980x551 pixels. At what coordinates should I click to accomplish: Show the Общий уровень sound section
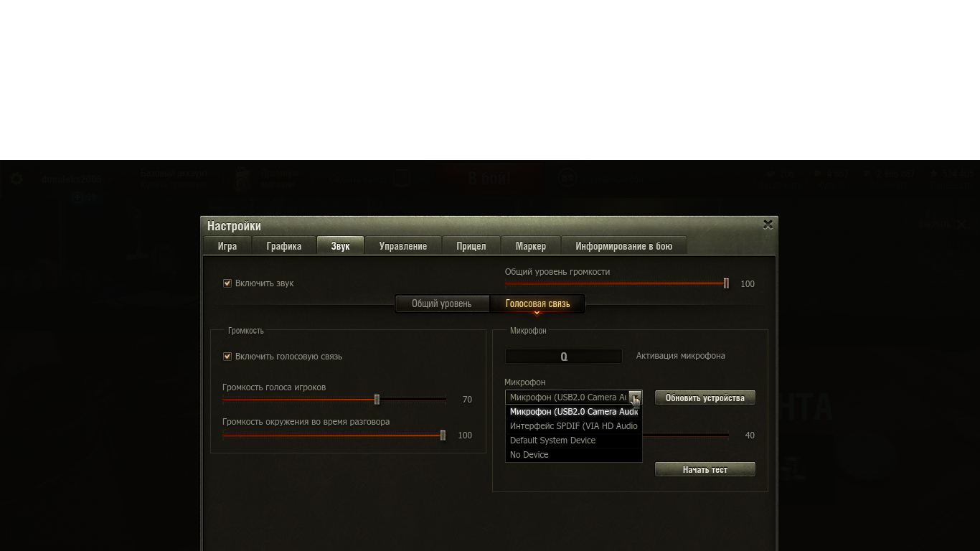click(x=442, y=303)
